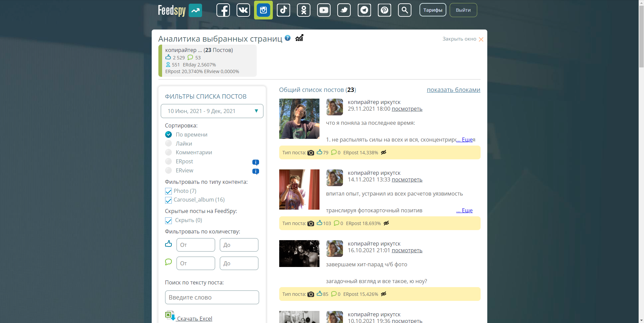
Task: Click the ERpost info icon
Action: 255,162
